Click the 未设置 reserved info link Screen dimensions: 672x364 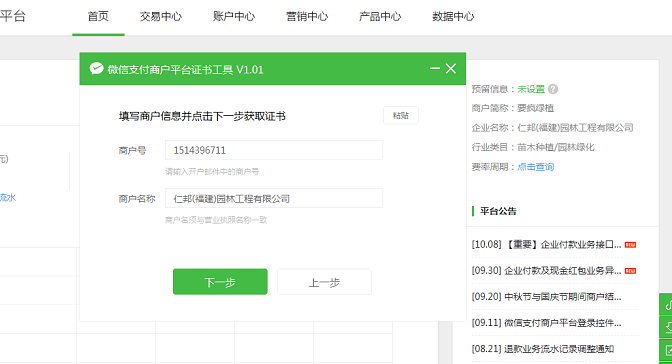coord(531,89)
